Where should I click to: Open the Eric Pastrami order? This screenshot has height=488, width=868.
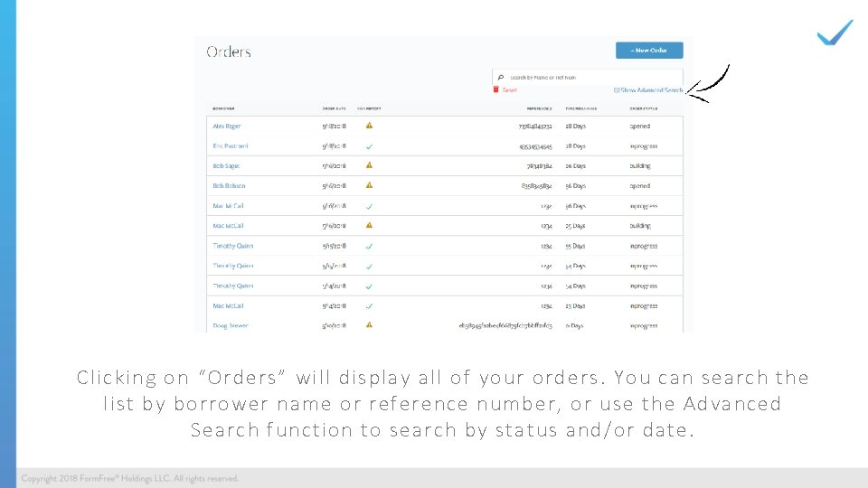pyautogui.click(x=231, y=146)
